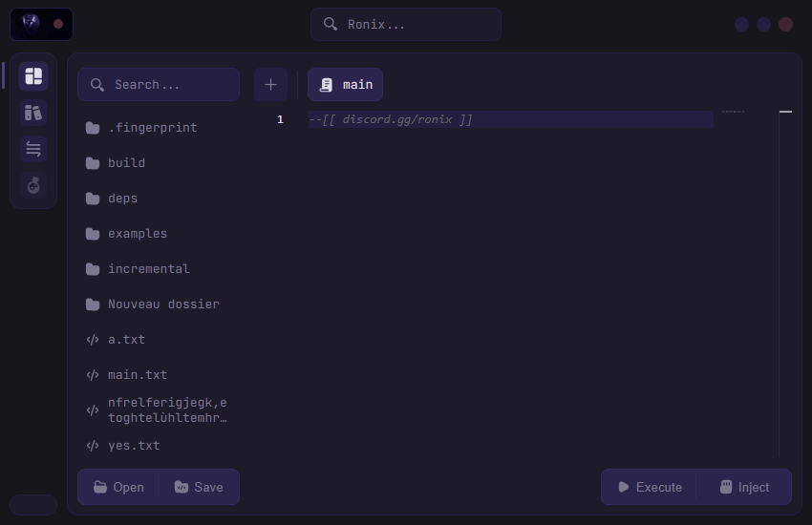
Task: Click the red status dot beside logo
Action: click(x=58, y=24)
